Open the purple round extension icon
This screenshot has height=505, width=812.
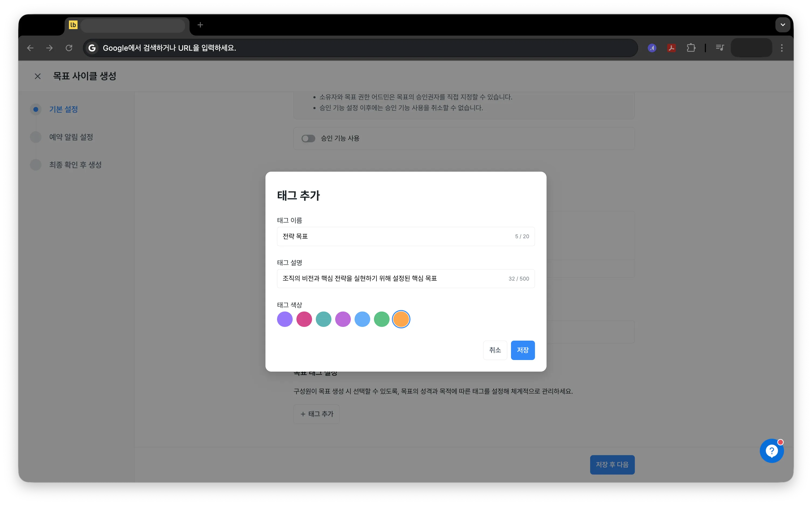[x=652, y=48]
